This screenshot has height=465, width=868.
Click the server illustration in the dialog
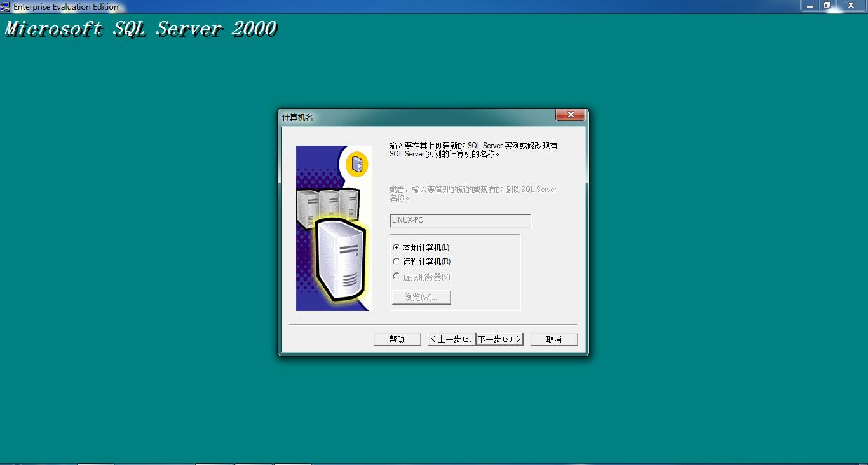click(334, 228)
